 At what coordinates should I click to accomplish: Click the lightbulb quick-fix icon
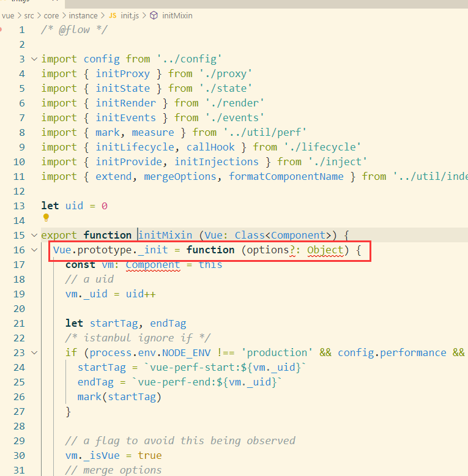pyautogui.click(x=46, y=217)
